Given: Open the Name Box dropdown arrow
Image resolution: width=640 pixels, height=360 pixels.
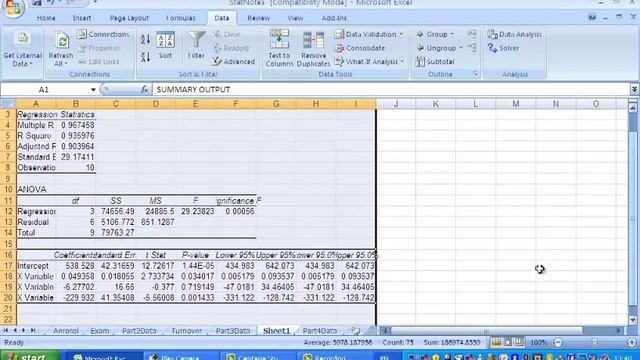Looking at the screenshot, I should pyautogui.click(x=93, y=89).
